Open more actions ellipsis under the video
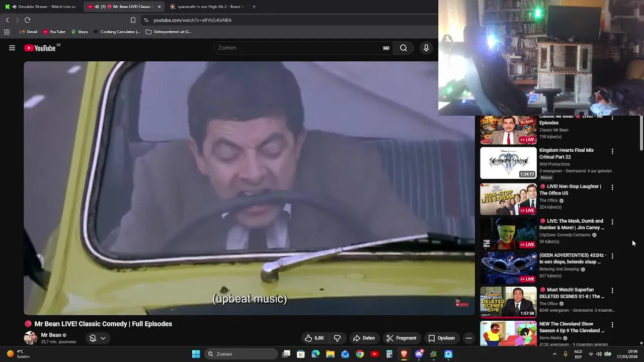The image size is (644, 362). point(469,338)
